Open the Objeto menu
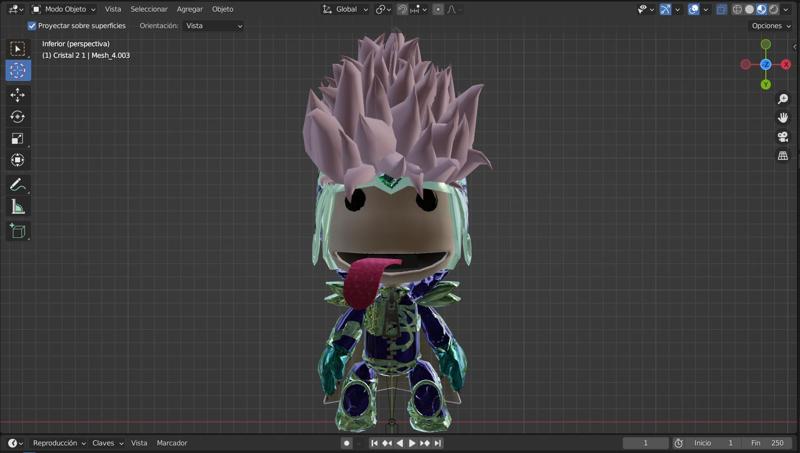This screenshot has height=453, width=800. pos(222,9)
